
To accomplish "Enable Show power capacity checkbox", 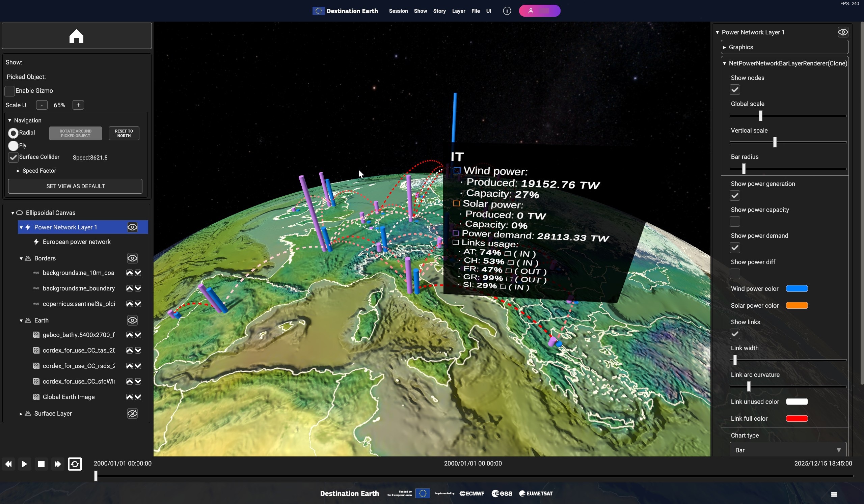I will [x=735, y=222].
